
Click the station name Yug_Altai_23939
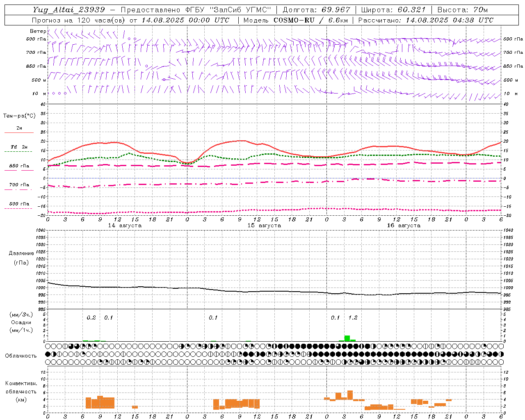click(x=69, y=10)
